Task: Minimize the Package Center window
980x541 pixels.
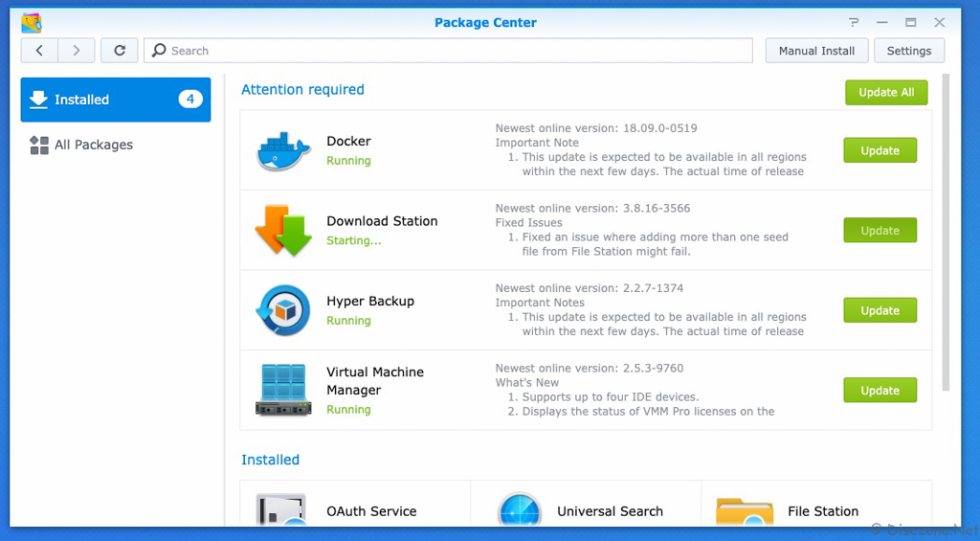Action: [x=881, y=23]
